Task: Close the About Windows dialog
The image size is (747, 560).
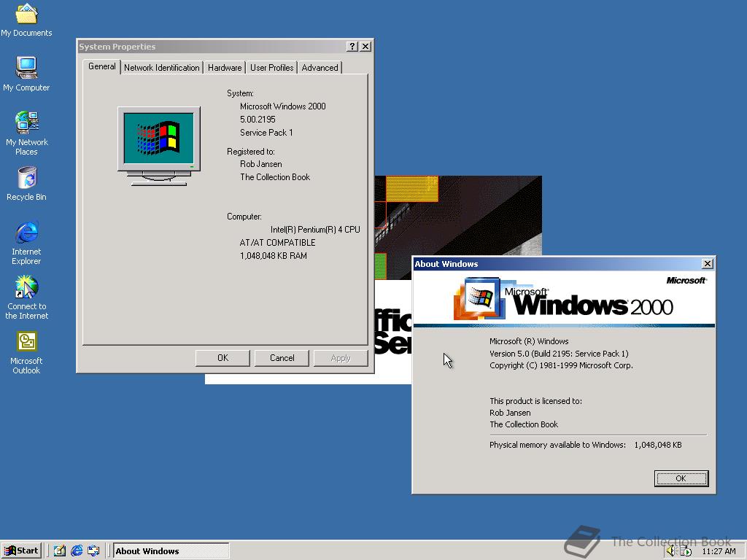Action: click(708, 264)
